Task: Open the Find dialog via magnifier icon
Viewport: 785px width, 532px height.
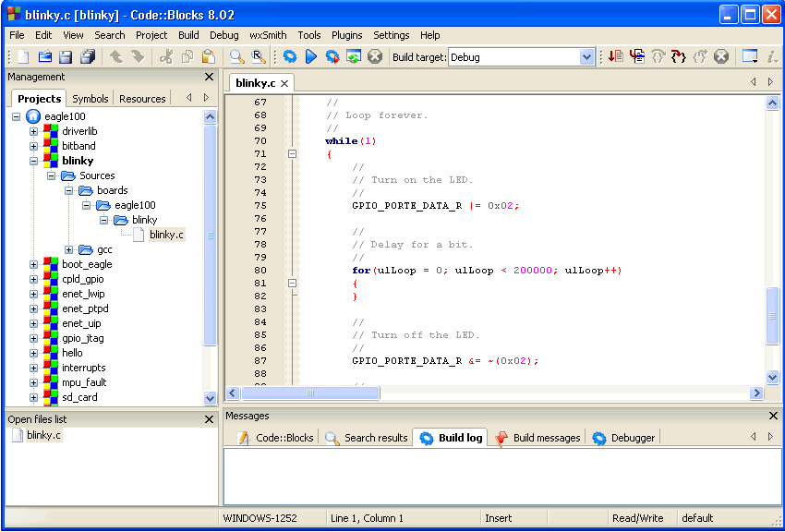Action: click(x=237, y=57)
